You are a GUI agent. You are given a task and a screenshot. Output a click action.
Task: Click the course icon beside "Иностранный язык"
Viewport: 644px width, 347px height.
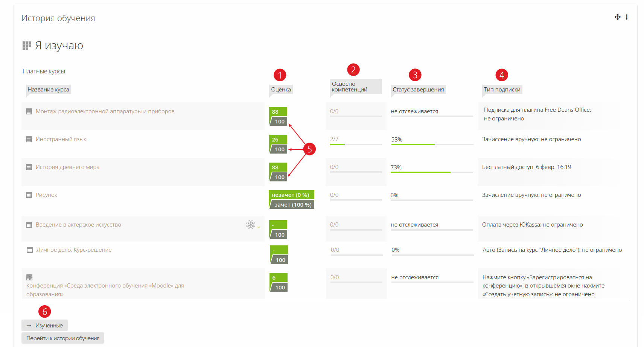(x=29, y=140)
